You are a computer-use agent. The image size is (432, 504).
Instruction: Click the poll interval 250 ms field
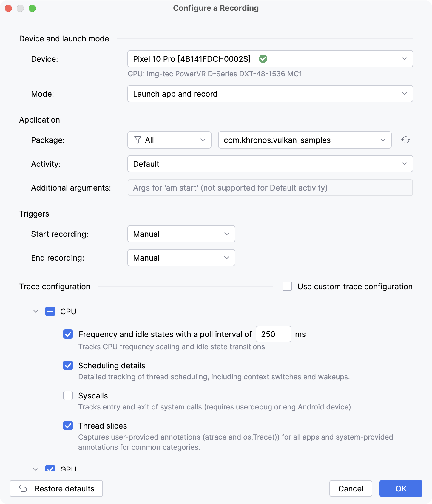coord(274,334)
